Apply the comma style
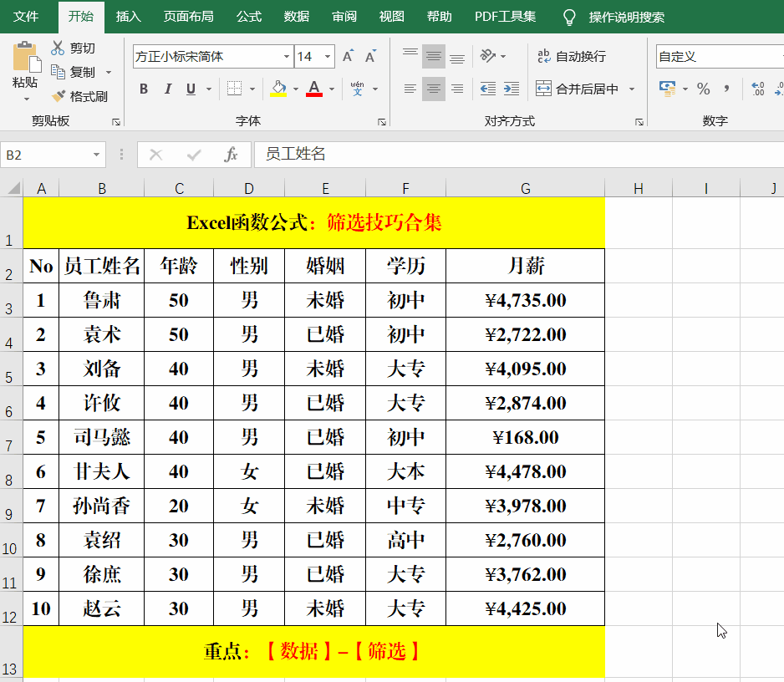 (726, 89)
